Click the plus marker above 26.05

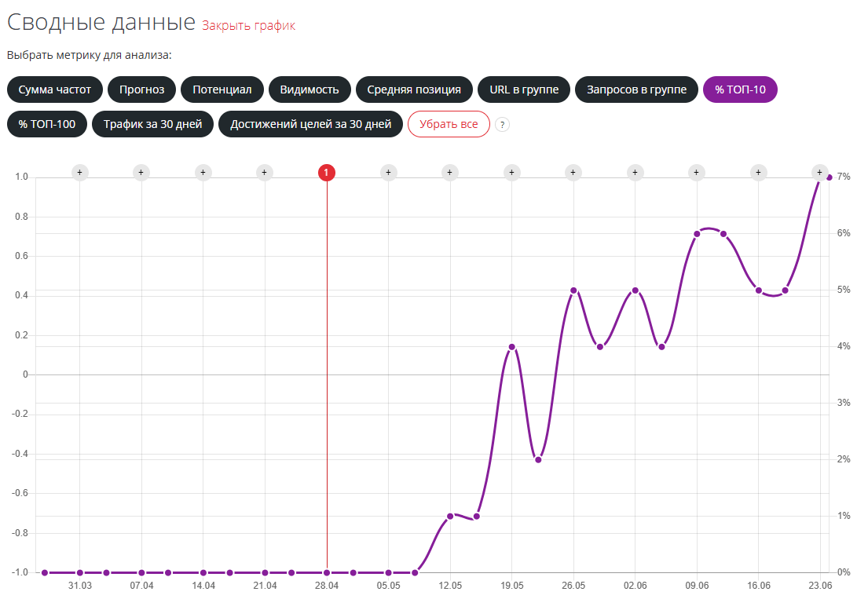(573, 173)
